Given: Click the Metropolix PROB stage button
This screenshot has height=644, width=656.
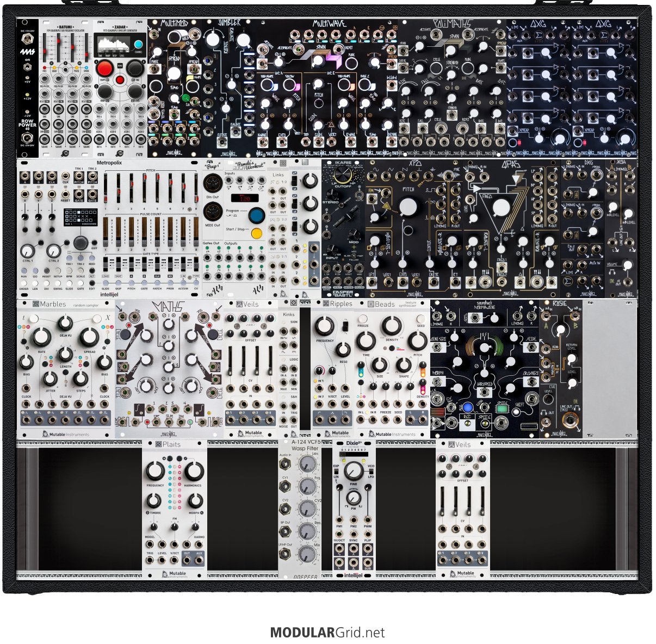Looking at the screenshot, I should pyautogui.click(x=170, y=283).
